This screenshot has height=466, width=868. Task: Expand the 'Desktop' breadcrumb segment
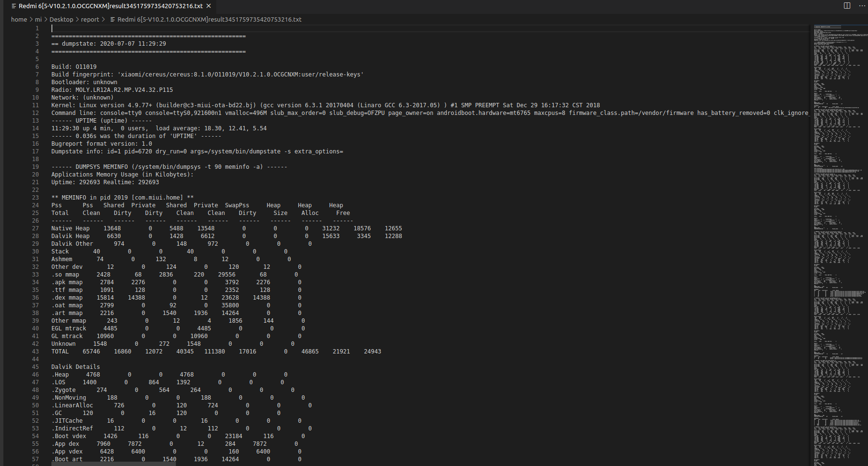pos(61,20)
